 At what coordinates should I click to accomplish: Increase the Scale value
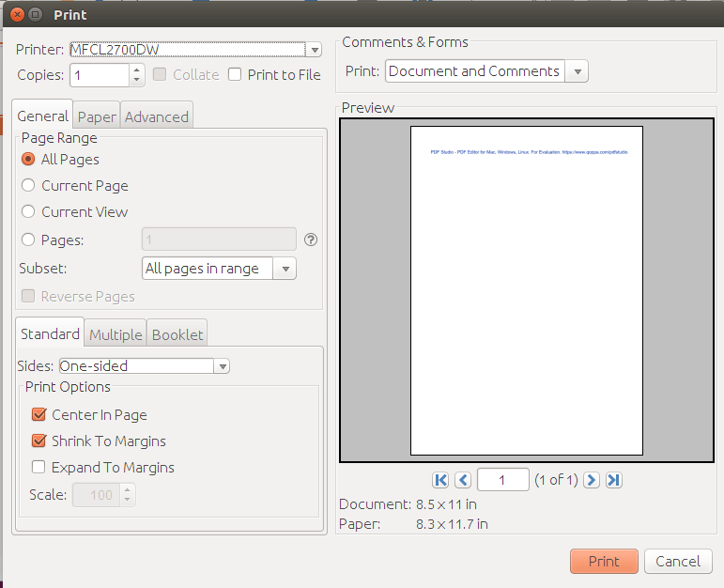pos(128,489)
